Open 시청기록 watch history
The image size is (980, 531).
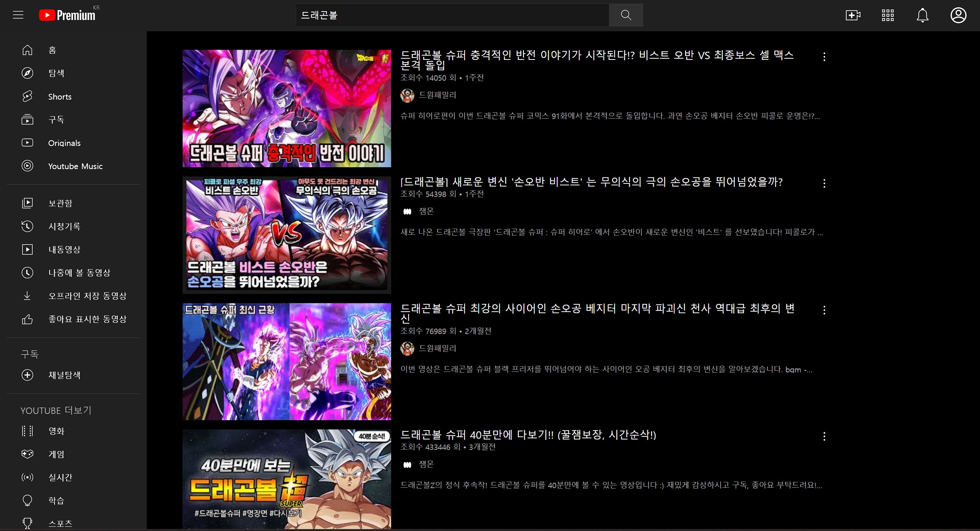click(x=64, y=226)
